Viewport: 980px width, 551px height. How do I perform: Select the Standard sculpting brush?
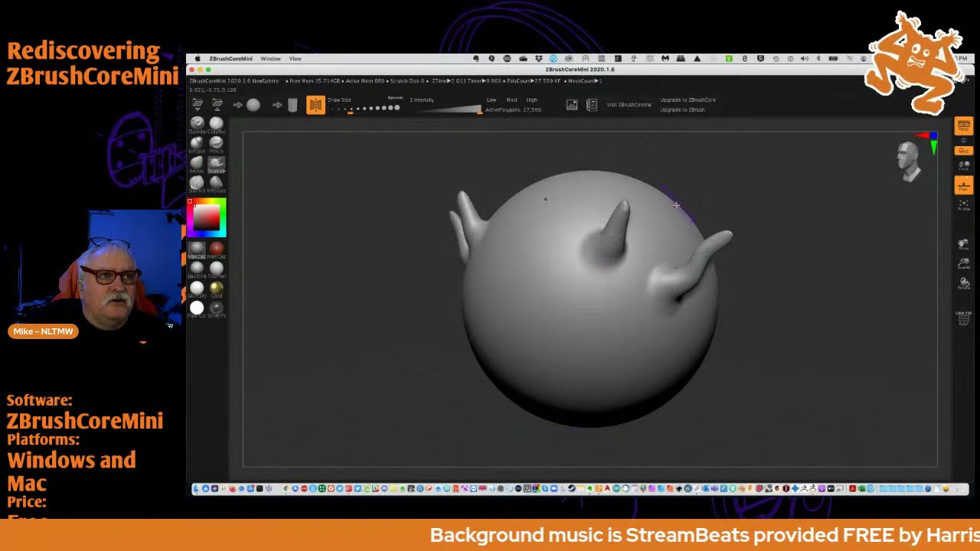click(197, 123)
